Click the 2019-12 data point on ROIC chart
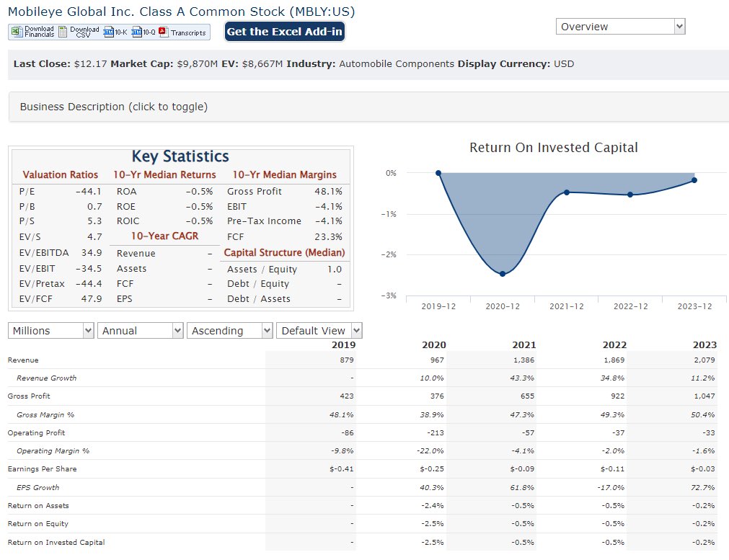This screenshot has width=729, height=560. (x=438, y=173)
